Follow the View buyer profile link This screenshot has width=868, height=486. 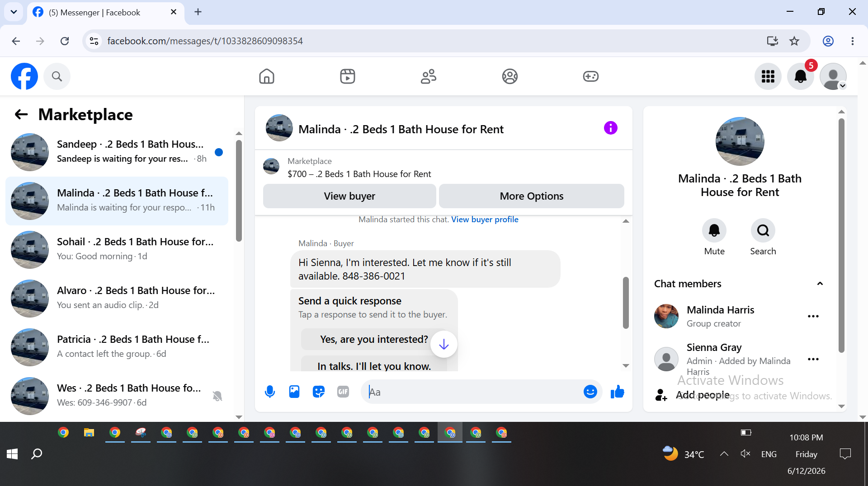click(x=485, y=220)
